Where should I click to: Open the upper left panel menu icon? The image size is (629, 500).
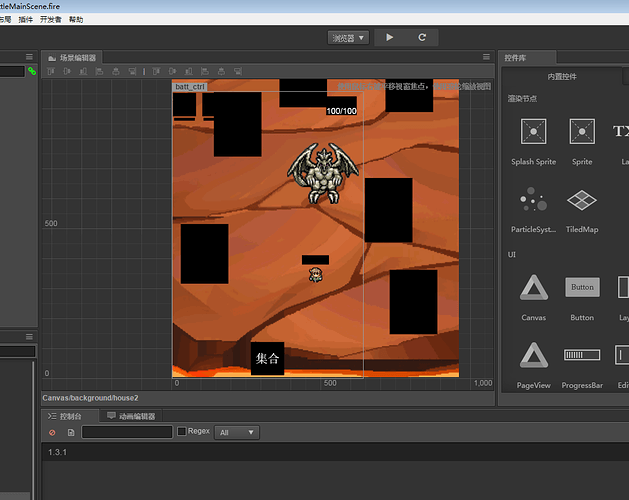tap(29, 57)
